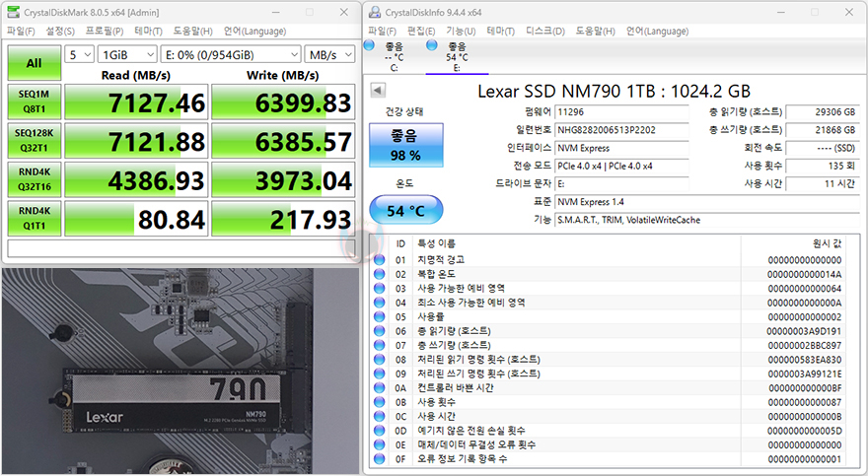
Task: Click the serial number field NHG8282006513P2202
Action: coord(621,130)
